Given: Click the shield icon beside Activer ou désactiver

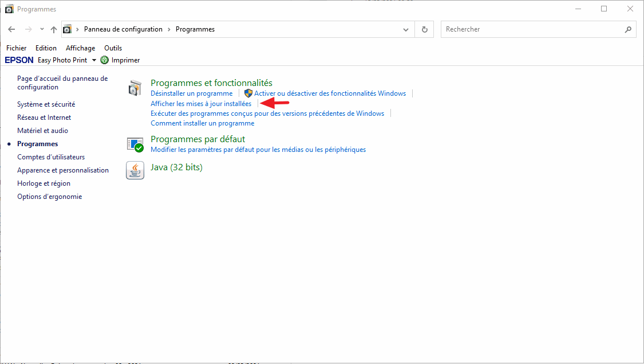Looking at the screenshot, I should (x=248, y=93).
